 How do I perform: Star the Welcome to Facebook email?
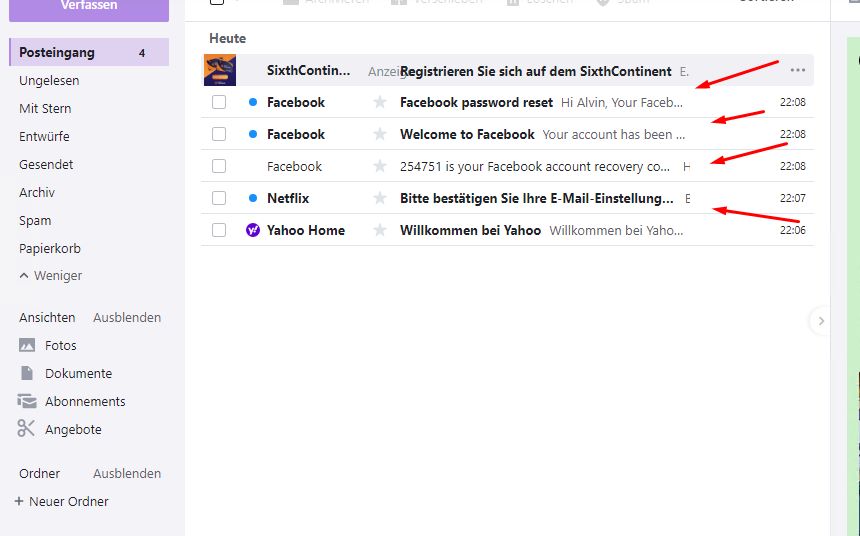coord(380,134)
